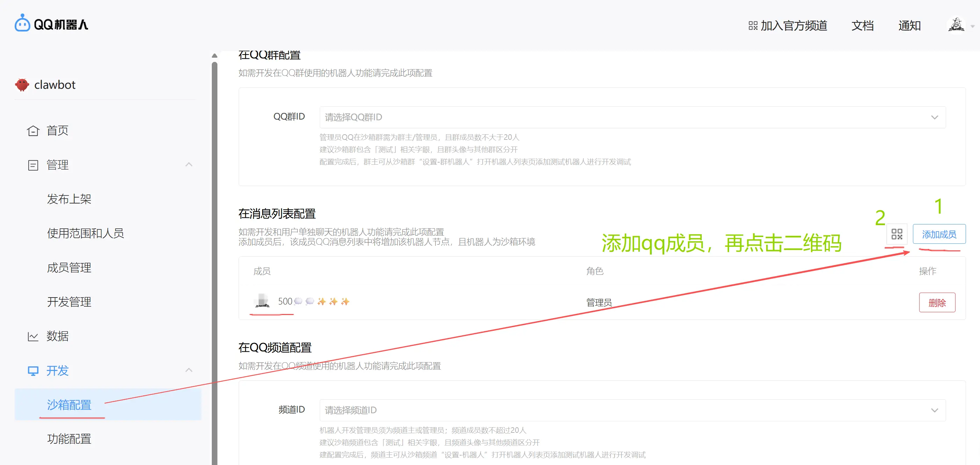Open the account dropdown arrow beside avatar
The image size is (980, 465).
click(972, 26)
